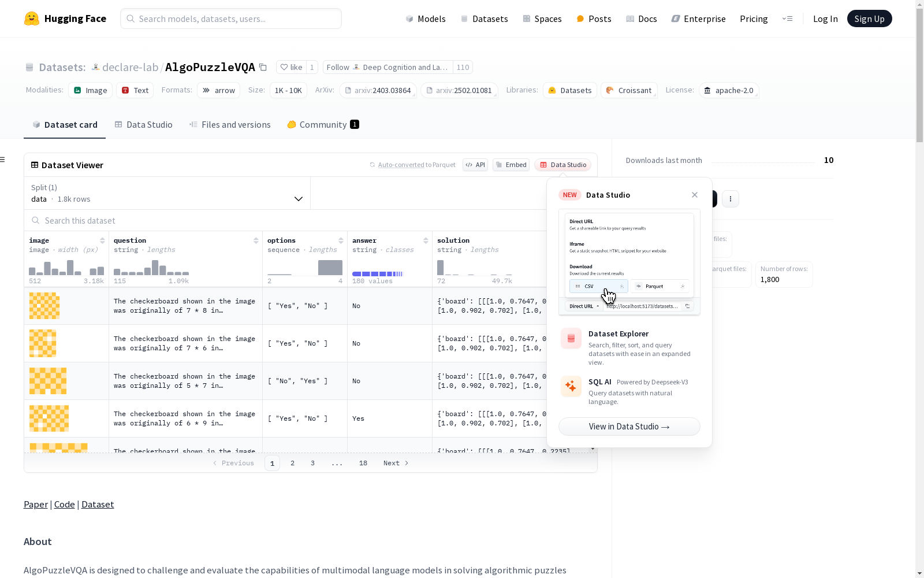Click View in Data Studio button
The image size is (924, 578).
coord(629,427)
